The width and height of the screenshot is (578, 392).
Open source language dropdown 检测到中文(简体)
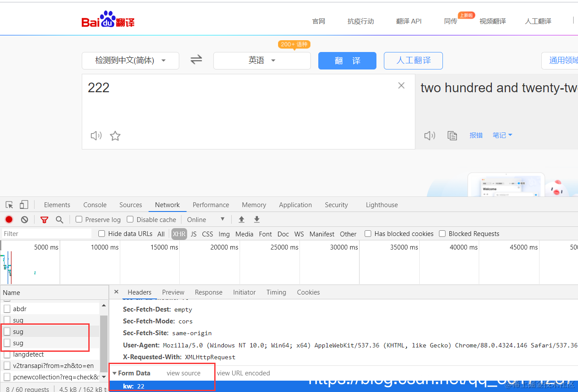click(130, 60)
